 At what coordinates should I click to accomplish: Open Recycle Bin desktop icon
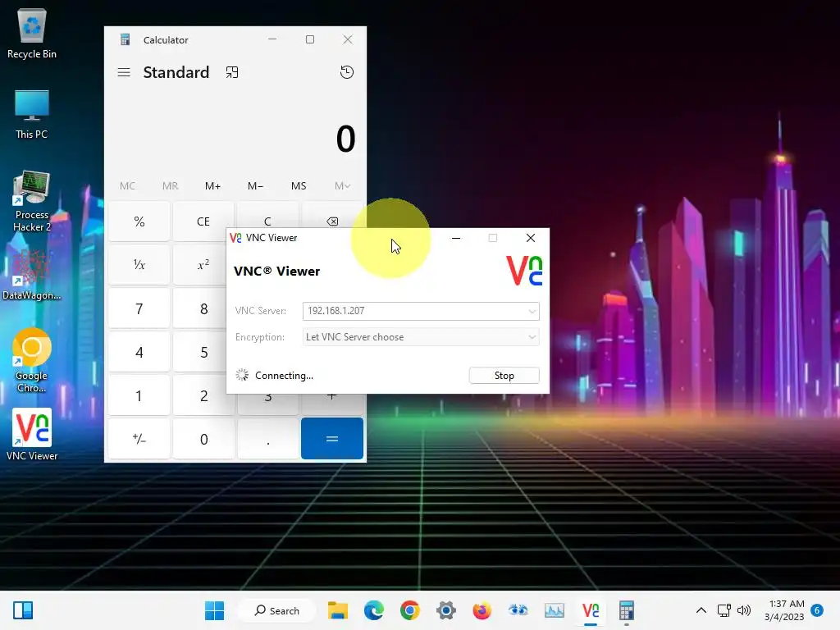pos(32,34)
